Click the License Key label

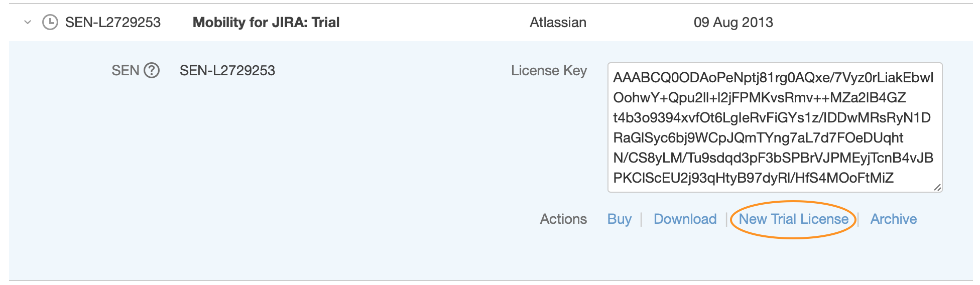pyautogui.click(x=549, y=70)
